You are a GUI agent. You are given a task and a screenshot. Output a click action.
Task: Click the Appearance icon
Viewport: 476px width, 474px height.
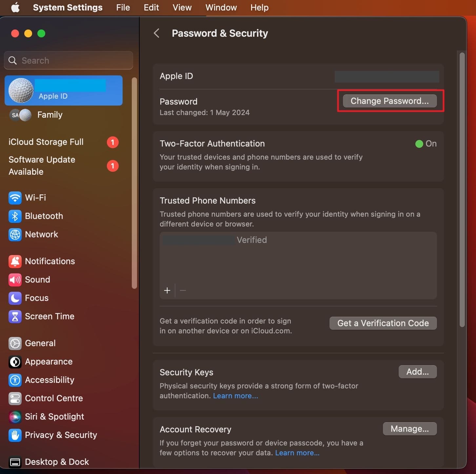coord(15,362)
